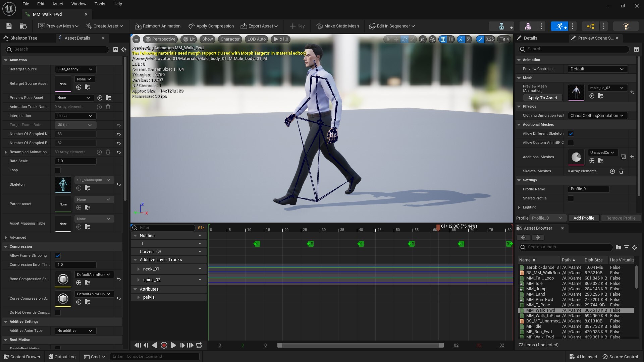The height and width of the screenshot is (362, 644).
Task: Uncheck Allow Frame Stripping
Action: (x=58, y=256)
